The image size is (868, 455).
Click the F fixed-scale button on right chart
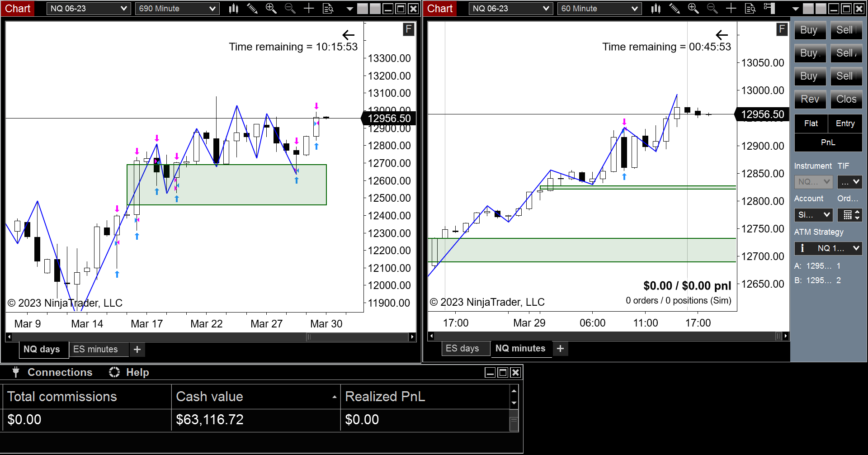(x=782, y=30)
